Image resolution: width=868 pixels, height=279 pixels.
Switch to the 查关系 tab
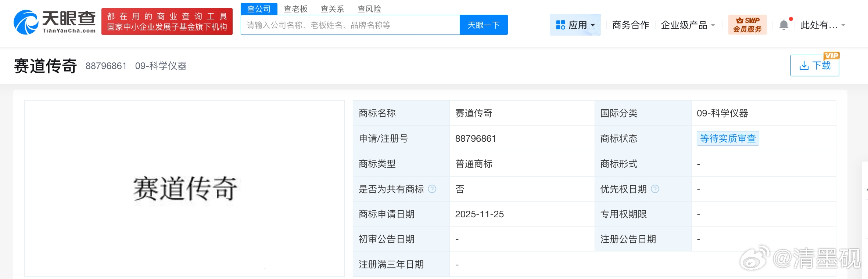332,9
